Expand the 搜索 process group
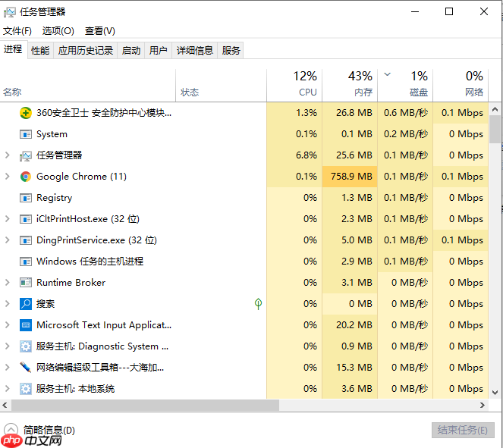 [7, 303]
